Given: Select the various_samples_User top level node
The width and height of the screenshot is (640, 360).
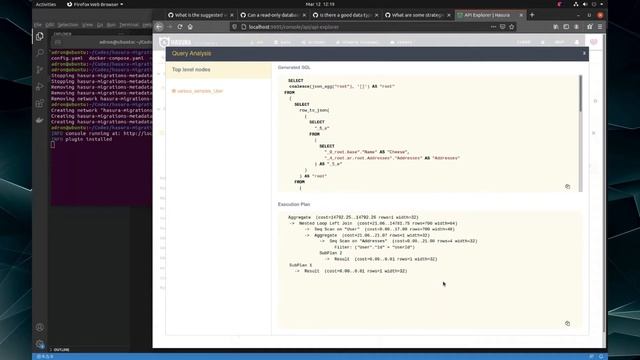Looking at the screenshot, I should pyautogui.click(x=198, y=91).
